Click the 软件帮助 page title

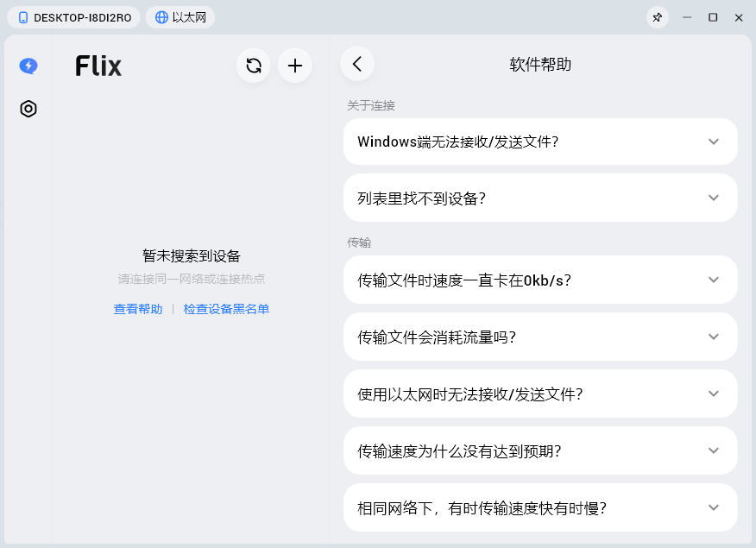[540, 65]
